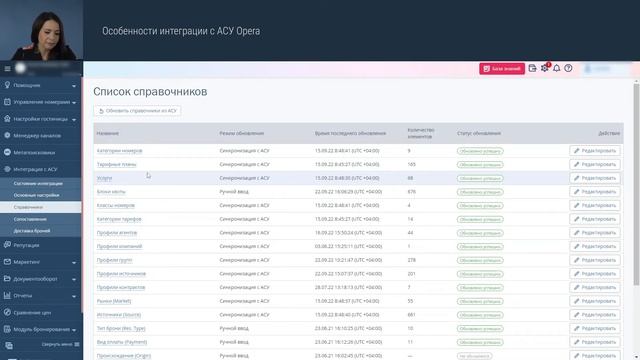The image size is (640, 360).
Task: Open Доставка броней submenu item
Action: tap(32, 231)
